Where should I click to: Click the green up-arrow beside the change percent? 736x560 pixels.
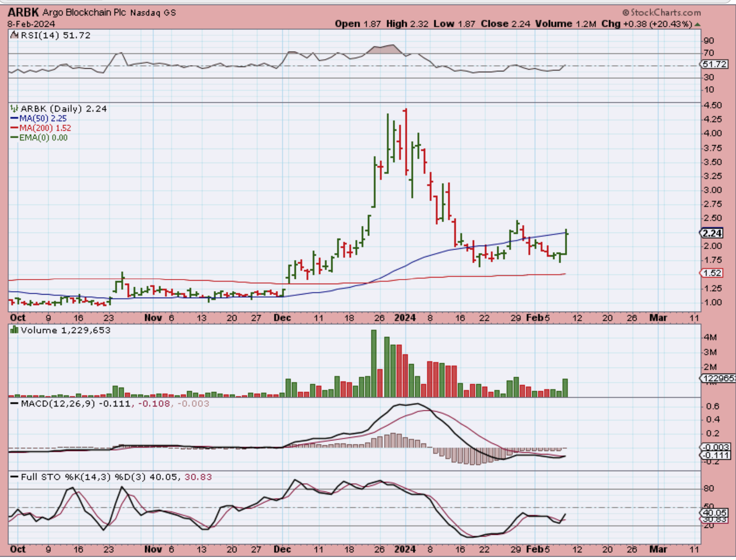(698, 24)
